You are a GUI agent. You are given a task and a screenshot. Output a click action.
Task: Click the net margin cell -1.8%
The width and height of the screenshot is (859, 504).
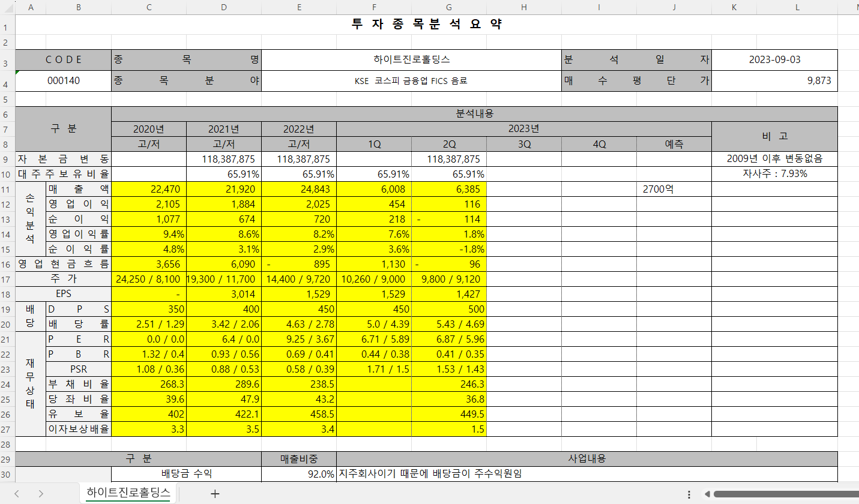[x=449, y=249]
